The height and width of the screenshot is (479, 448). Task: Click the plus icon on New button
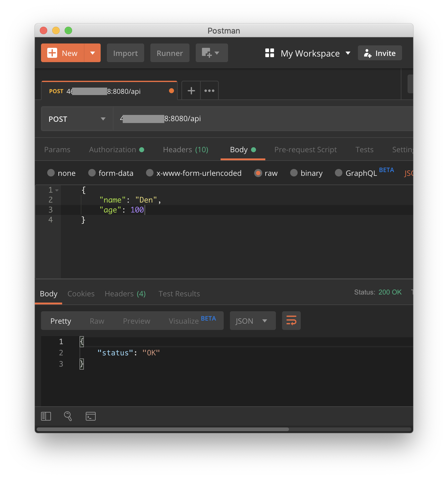(x=52, y=53)
